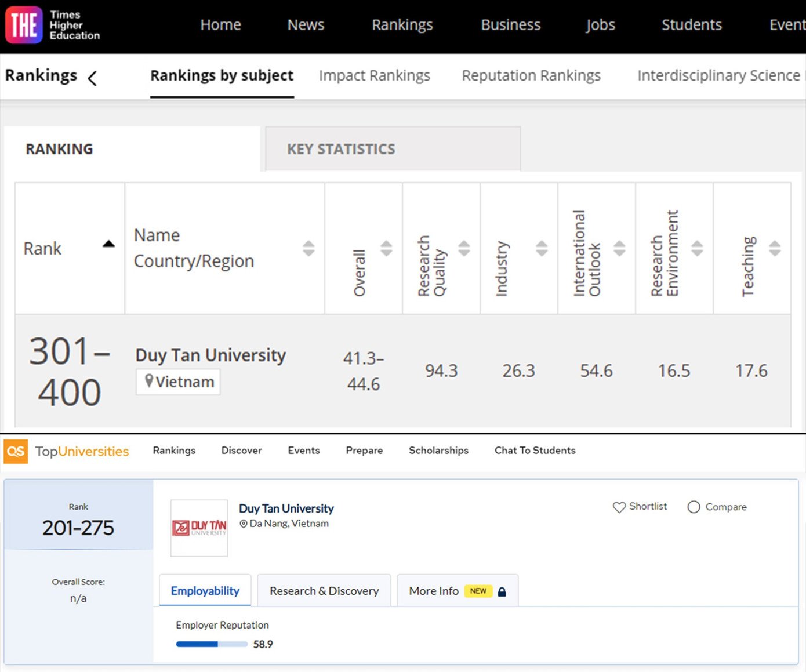
Task: Click the Rankings back chevron arrow
Action: click(92, 78)
